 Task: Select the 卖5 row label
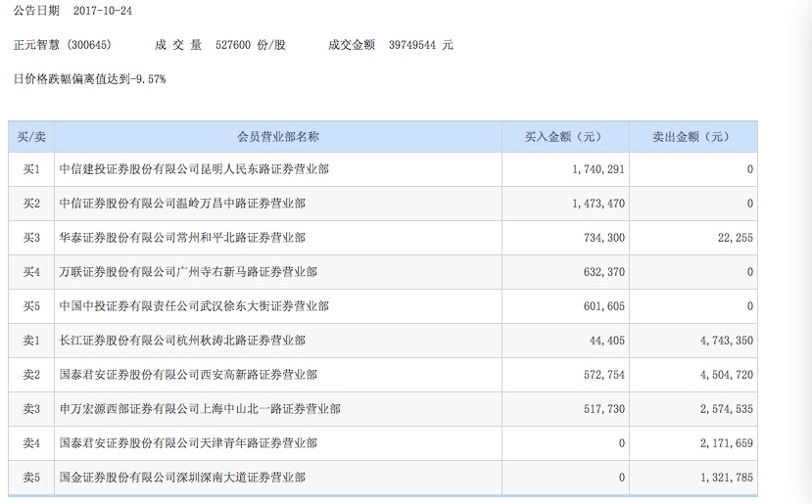click(31, 477)
